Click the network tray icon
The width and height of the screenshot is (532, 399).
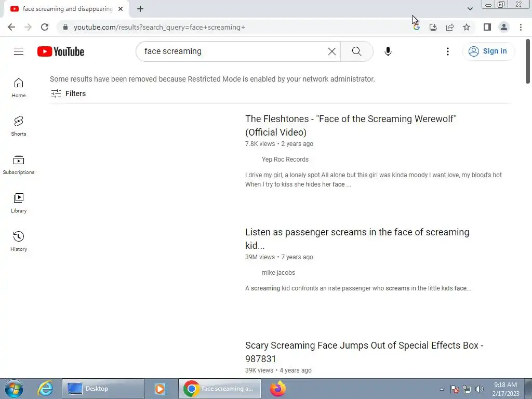467,389
